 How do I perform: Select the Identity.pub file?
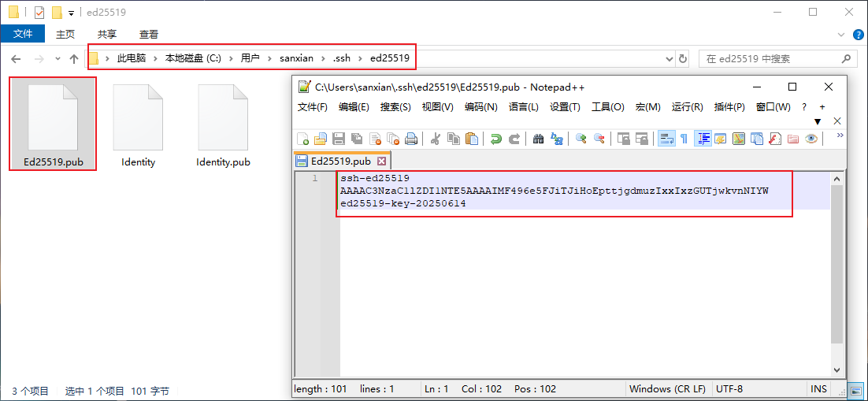(223, 126)
